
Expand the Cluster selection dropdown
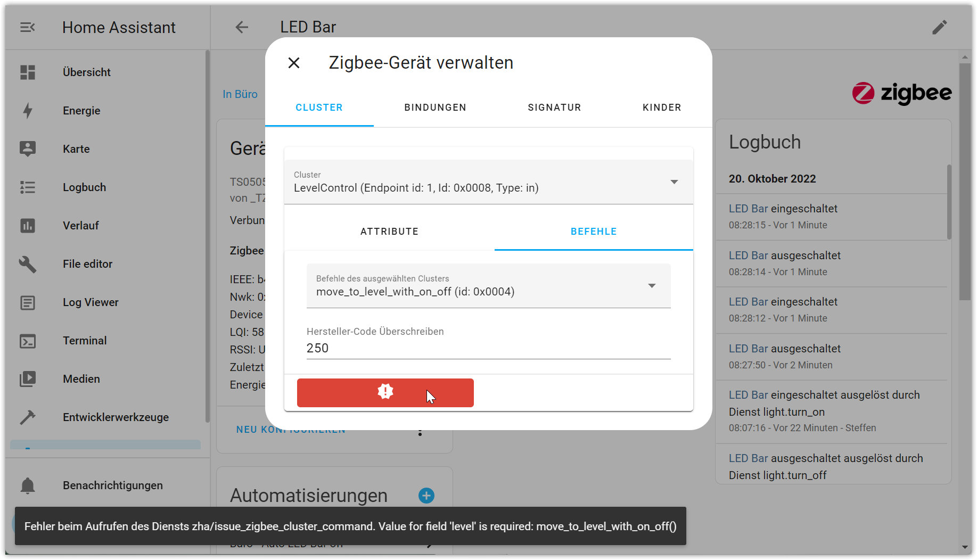click(x=675, y=182)
